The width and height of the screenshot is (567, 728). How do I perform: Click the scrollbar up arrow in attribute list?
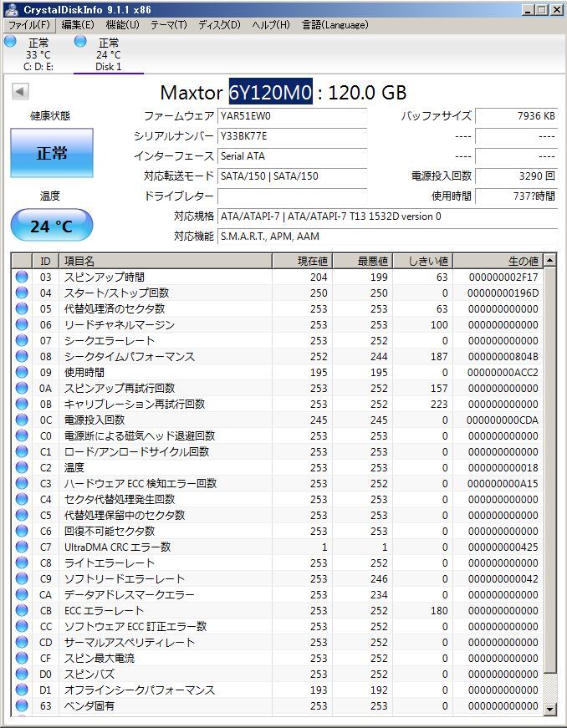point(549,261)
